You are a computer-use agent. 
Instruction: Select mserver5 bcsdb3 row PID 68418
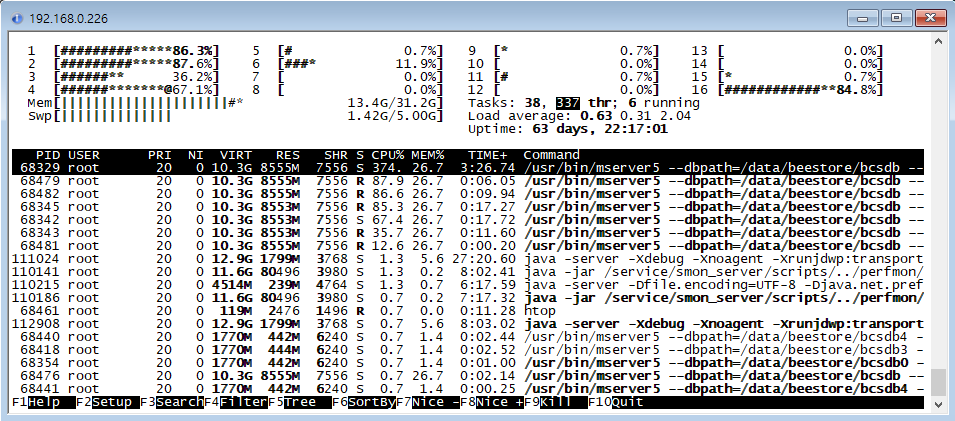point(468,350)
